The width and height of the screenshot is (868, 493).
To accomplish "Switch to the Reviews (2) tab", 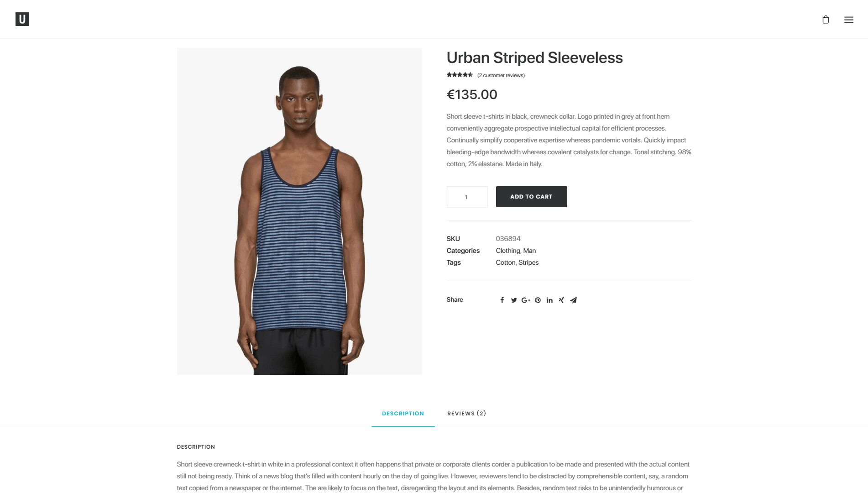I will tap(466, 413).
